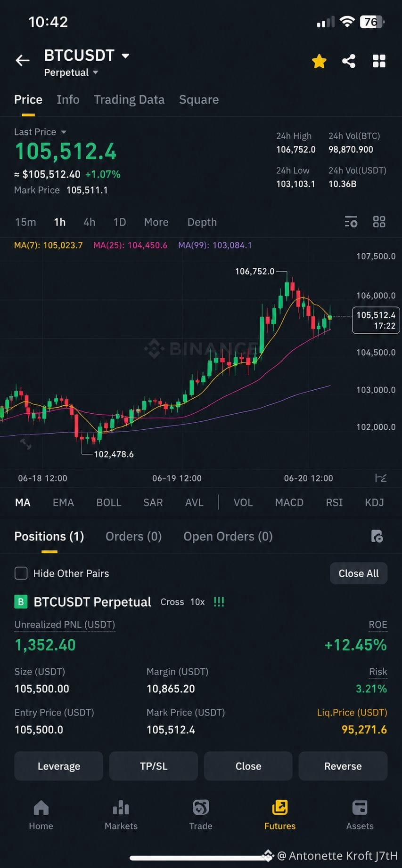
Task: Open the Trading Data tab
Action: pos(129,100)
